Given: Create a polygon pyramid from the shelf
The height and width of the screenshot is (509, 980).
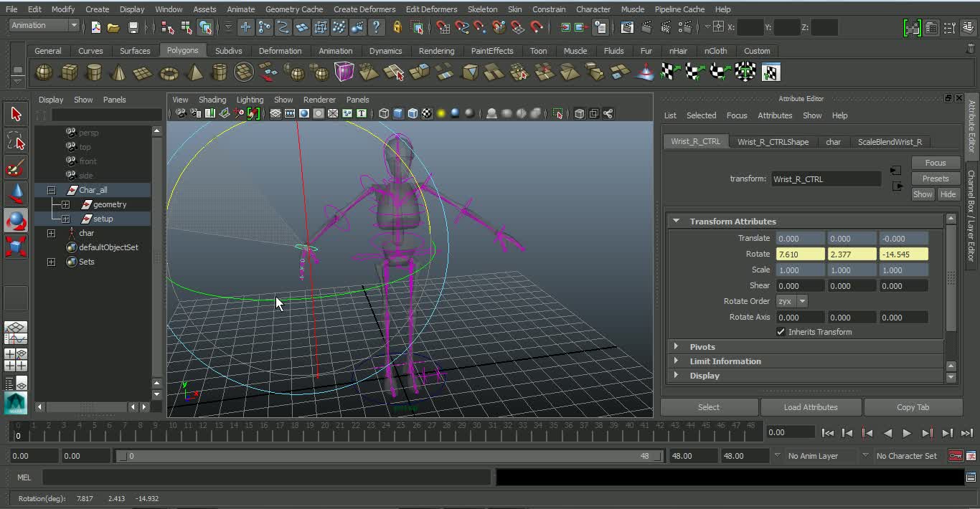Looking at the screenshot, I should 194,72.
